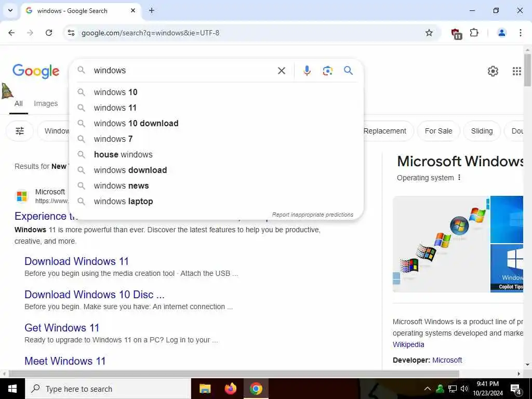Clear the search box text
This screenshot has height=399, width=532.
tap(282, 71)
